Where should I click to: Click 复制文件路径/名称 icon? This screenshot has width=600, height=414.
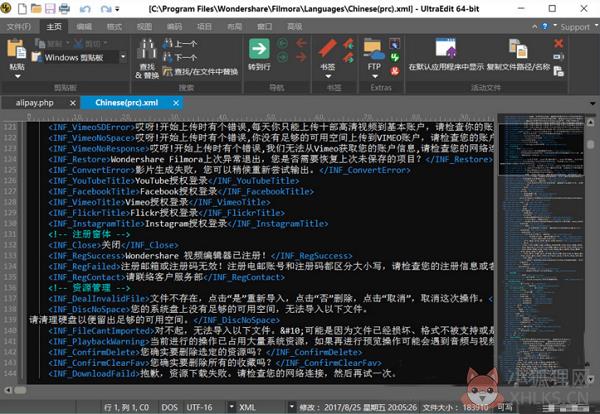[518, 49]
